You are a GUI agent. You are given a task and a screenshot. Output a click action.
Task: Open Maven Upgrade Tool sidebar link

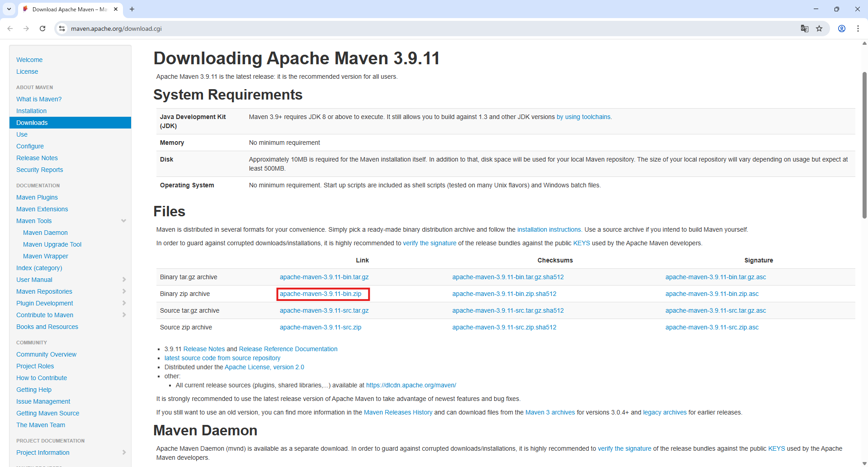click(52, 244)
